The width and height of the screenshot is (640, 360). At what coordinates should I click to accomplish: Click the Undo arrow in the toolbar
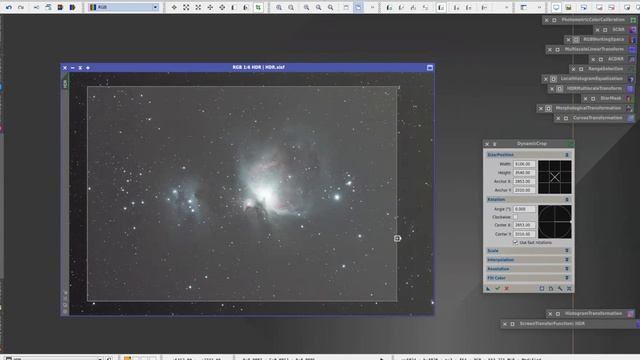click(9, 7)
